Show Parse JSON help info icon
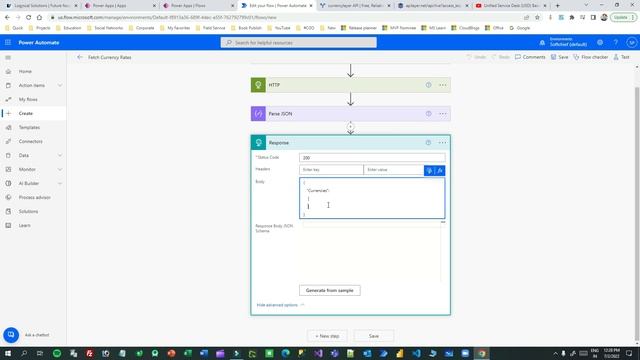Image resolution: width=640 pixels, height=360 pixels. coord(428,114)
